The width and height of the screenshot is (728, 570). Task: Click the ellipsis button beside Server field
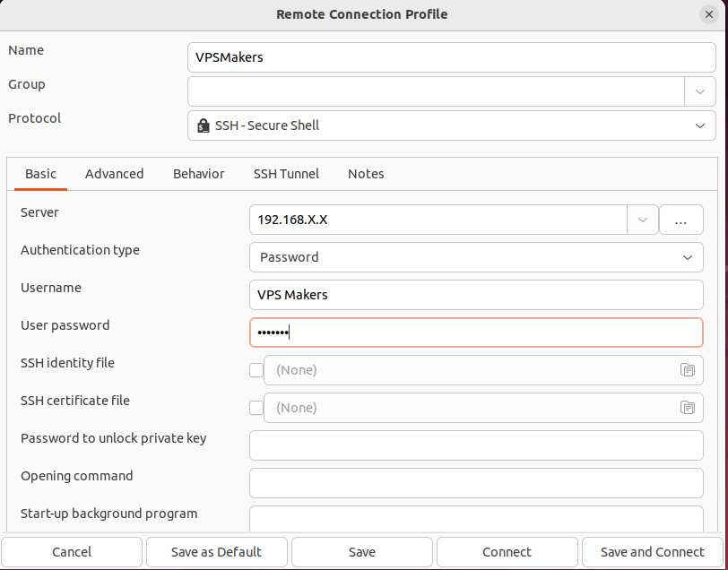[x=680, y=220]
